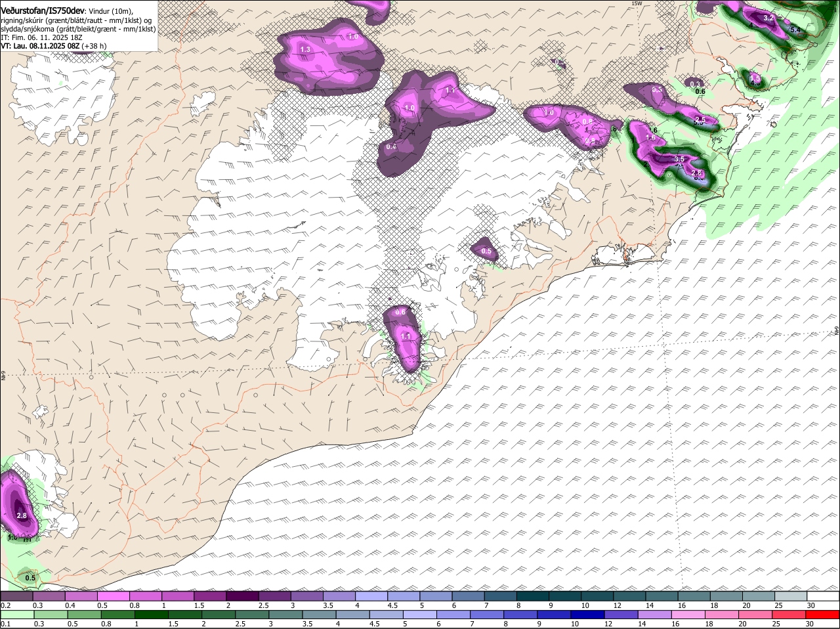Screen dimensions: 840x629
Task: Pick pale gray snow swatch between 25 and 30
Action: 791,596
